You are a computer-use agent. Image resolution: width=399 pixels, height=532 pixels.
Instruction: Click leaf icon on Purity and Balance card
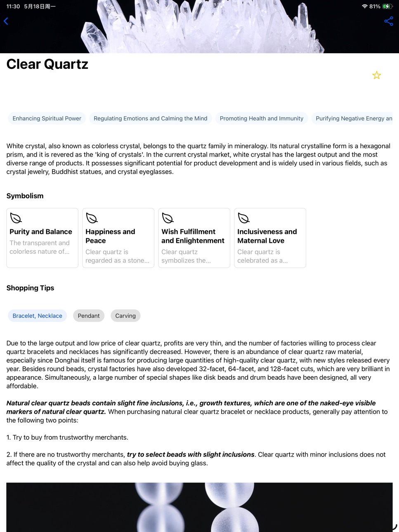click(16, 218)
